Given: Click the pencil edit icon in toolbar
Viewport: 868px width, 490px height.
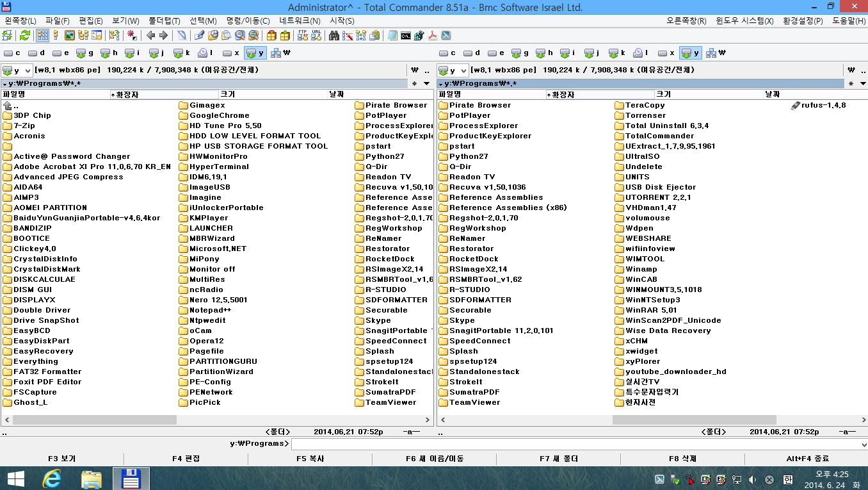Looking at the screenshot, I should pyautogui.click(x=199, y=35).
